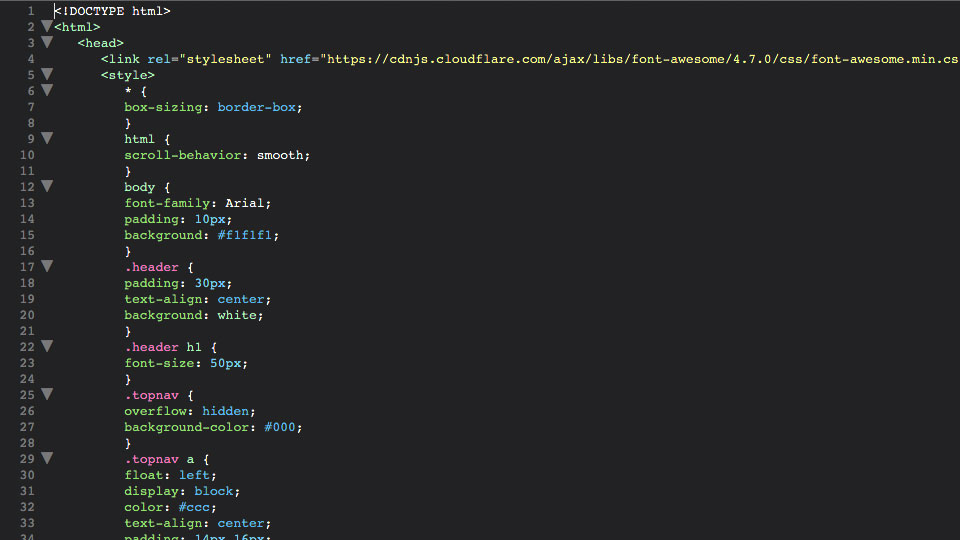This screenshot has width=960, height=540.
Task: Fold the .topnav rule arrow on line 25
Action: (47, 394)
